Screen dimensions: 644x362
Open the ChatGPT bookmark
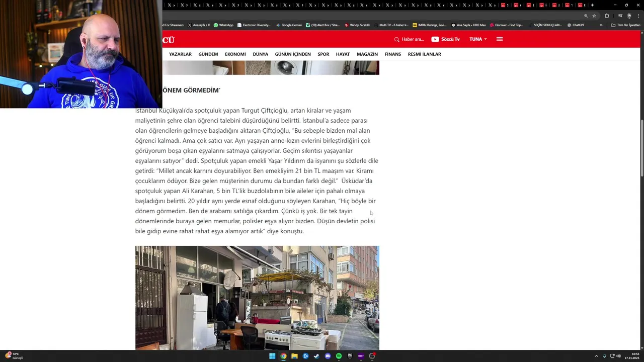point(576,25)
